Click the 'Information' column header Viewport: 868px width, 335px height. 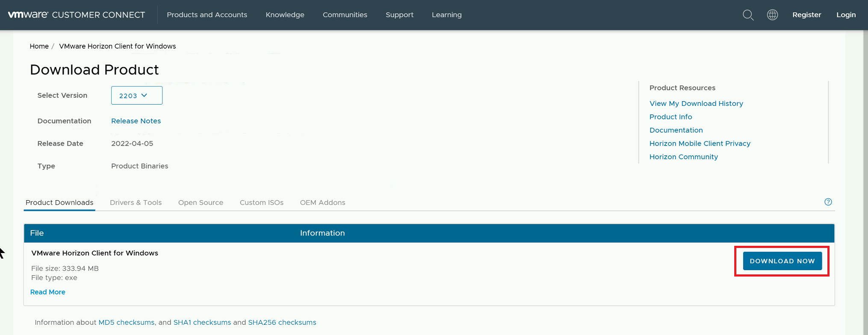pos(322,233)
